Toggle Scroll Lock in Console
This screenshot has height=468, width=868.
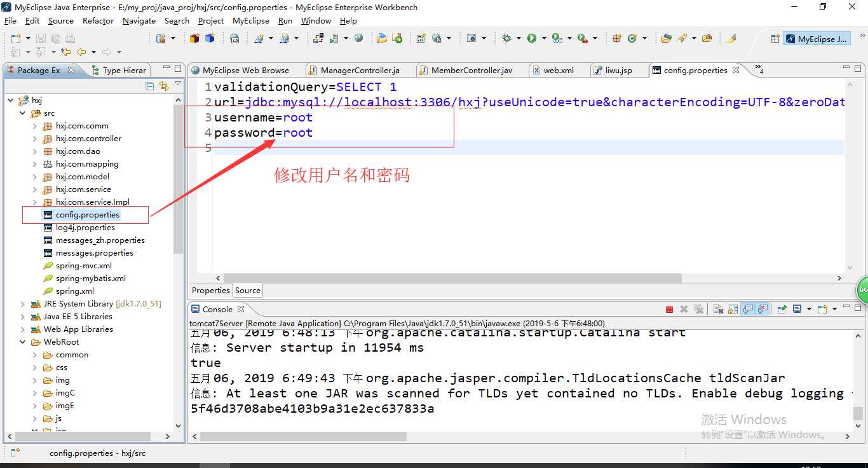pyautogui.click(x=733, y=309)
